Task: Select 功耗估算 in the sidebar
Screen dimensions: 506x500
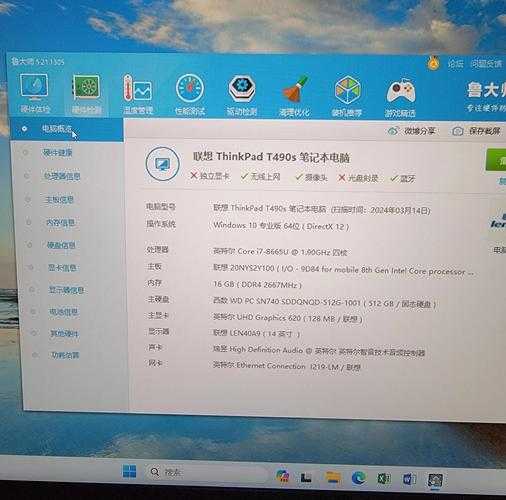Action: (x=65, y=355)
